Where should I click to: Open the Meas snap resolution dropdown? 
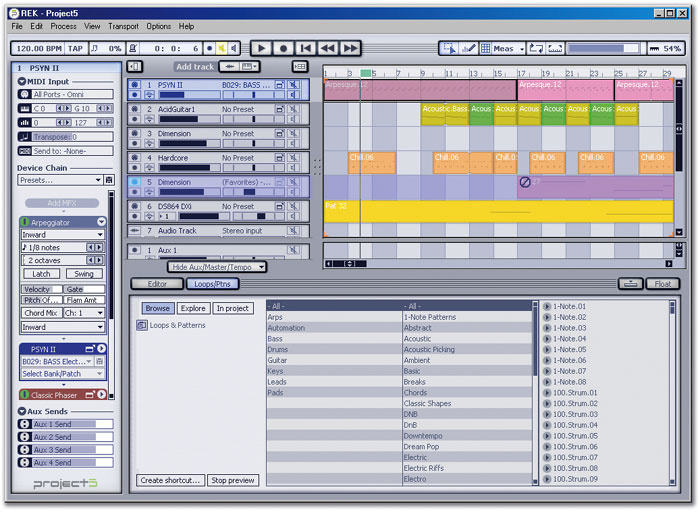click(508, 49)
